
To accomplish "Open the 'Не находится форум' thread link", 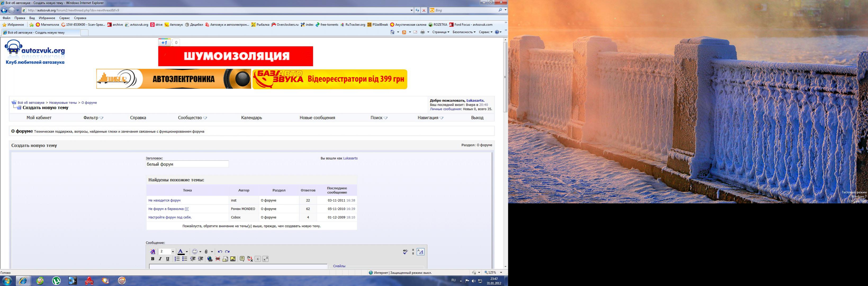I will pos(164,200).
